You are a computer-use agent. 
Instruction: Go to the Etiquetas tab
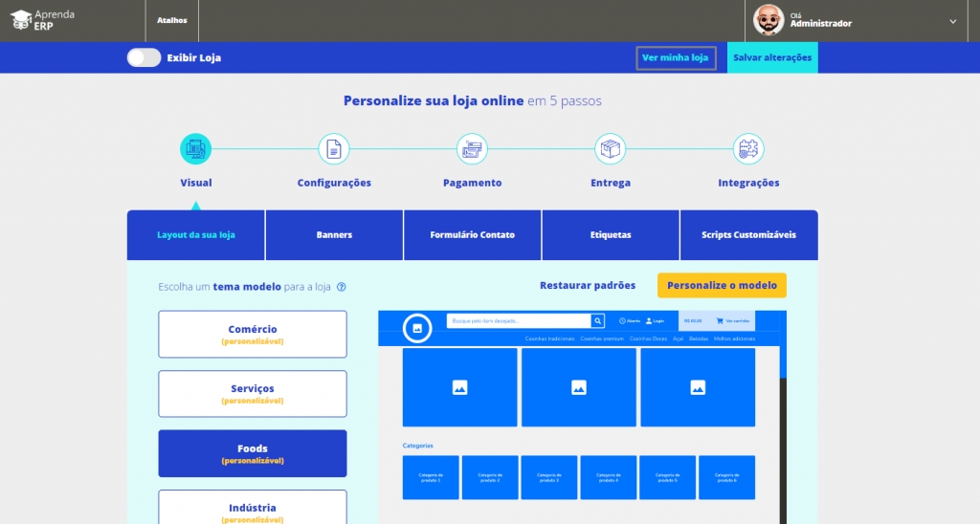click(611, 235)
